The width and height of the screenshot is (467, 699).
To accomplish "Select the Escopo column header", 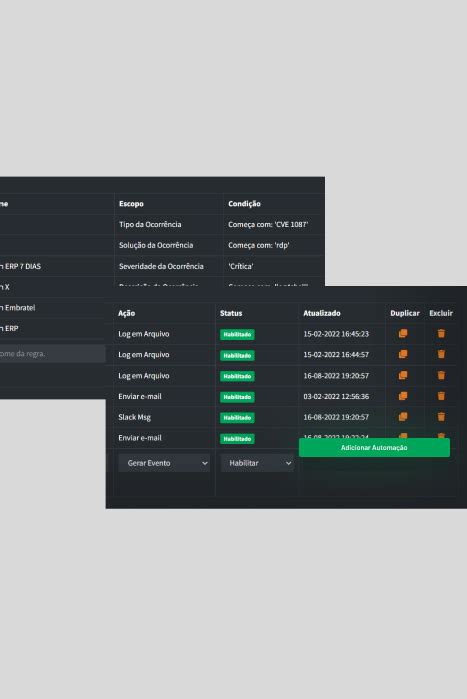I will point(131,204).
